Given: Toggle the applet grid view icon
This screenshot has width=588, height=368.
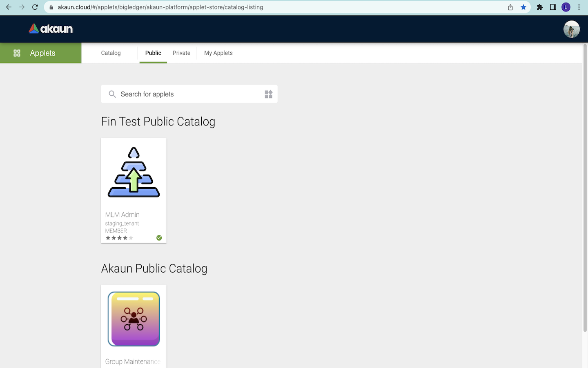Looking at the screenshot, I should [268, 94].
